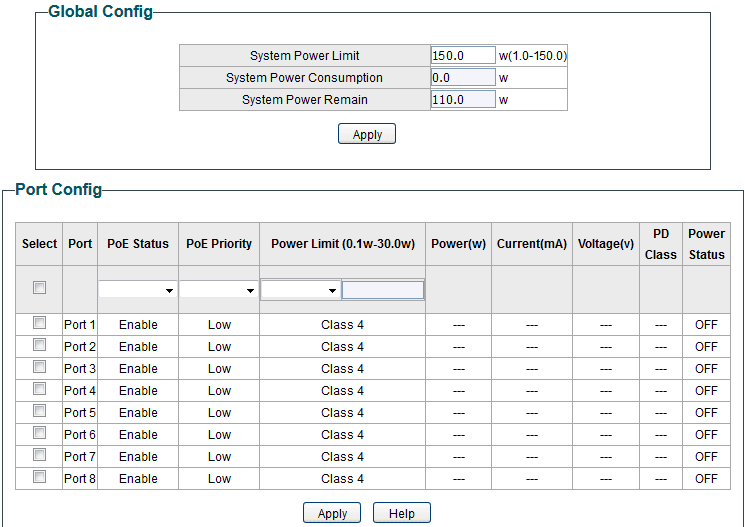
Task: Click the Port 5 label
Action: (x=80, y=412)
